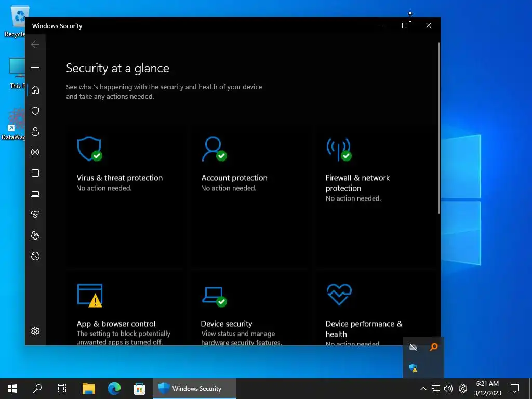Select the DataWag desktop shortcut

point(14,124)
